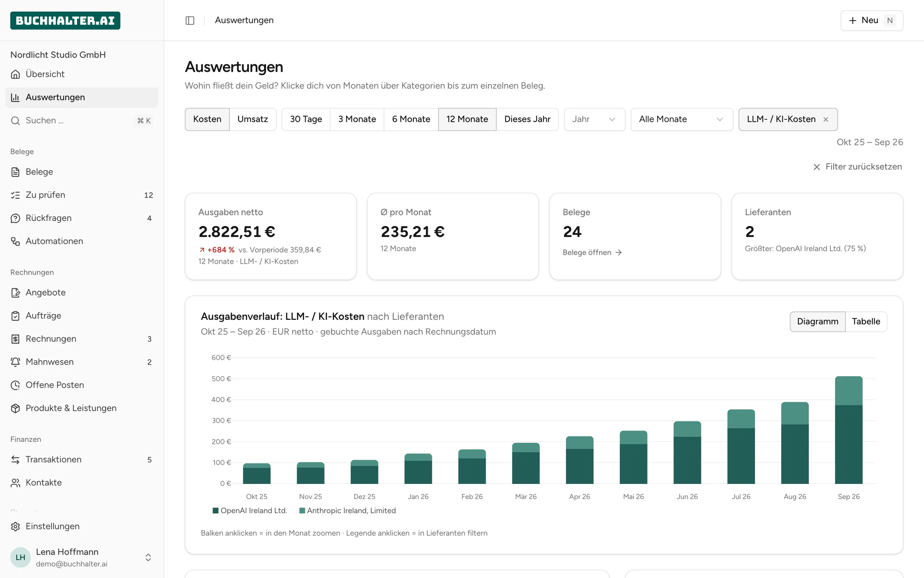Click the Zu prüfen checklist icon
Screen dimensions: 924x578
tap(15, 195)
